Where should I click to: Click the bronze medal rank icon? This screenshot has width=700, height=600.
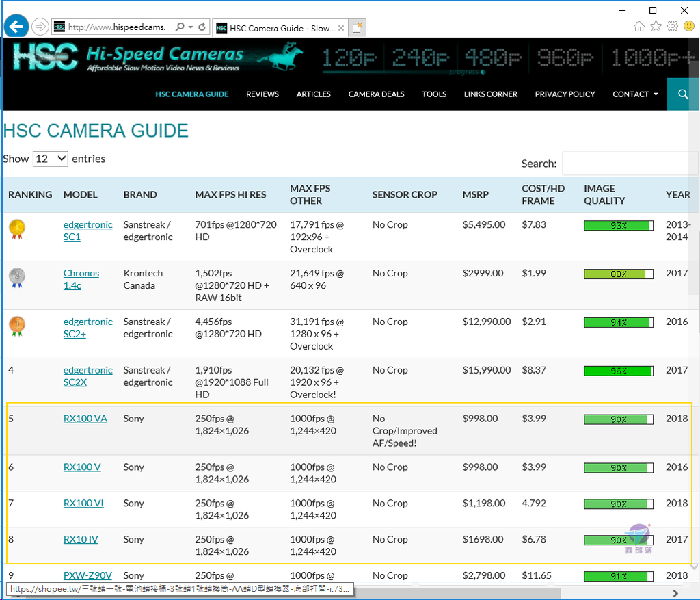tap(17, 326)
